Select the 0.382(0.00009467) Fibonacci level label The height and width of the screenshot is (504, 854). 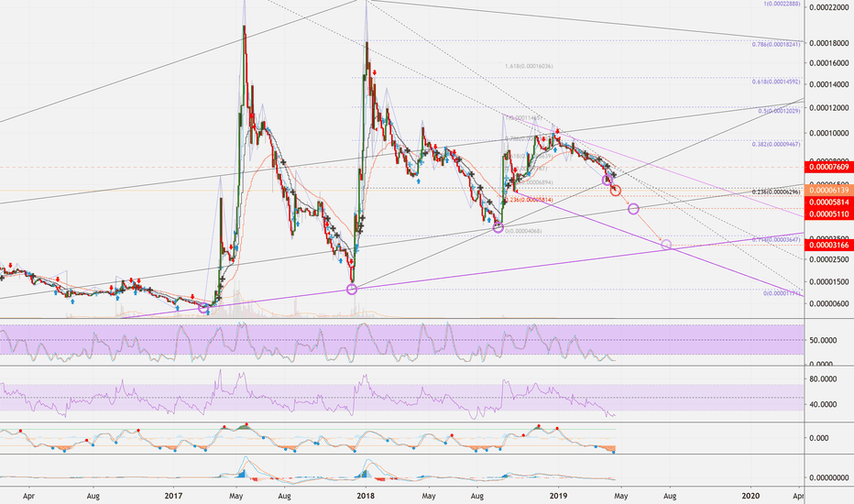click(776, 145)
